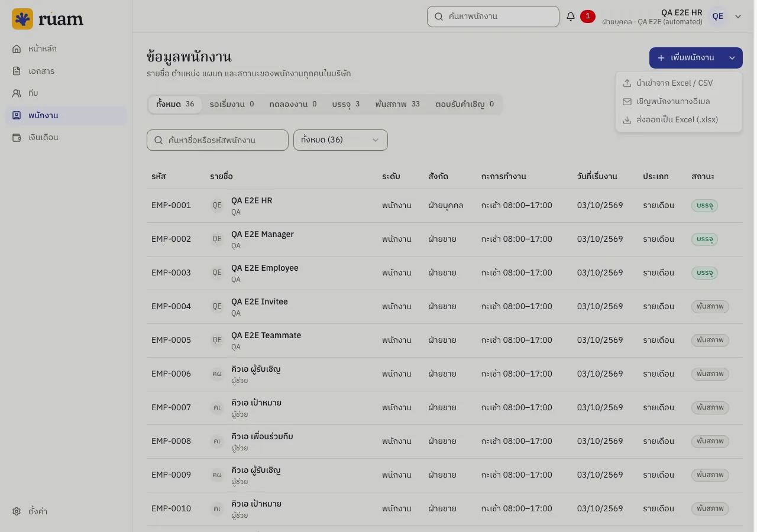757x532 pixels.
Task: Click the notification bell icon
Action: tap(571, 17)
